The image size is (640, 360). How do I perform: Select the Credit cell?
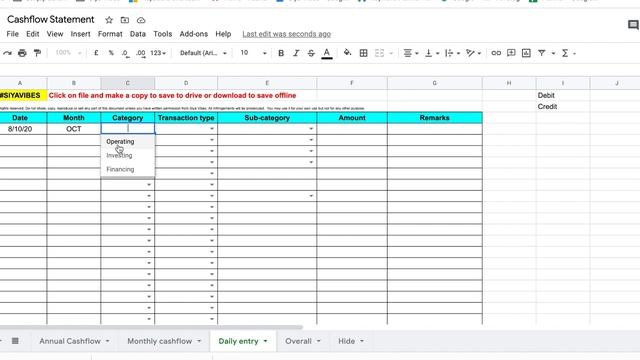coord(563,107)
